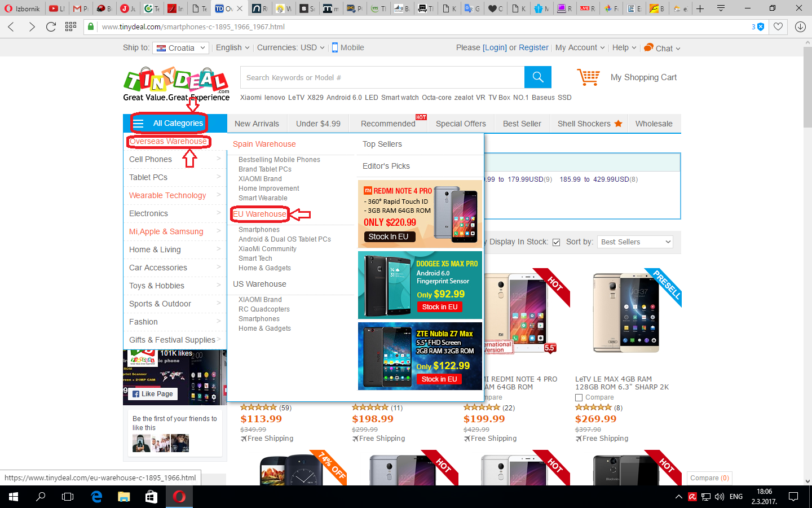Open File Explorer from the taskbar
Screen dimensions: 812x508
tap(124, 497)
